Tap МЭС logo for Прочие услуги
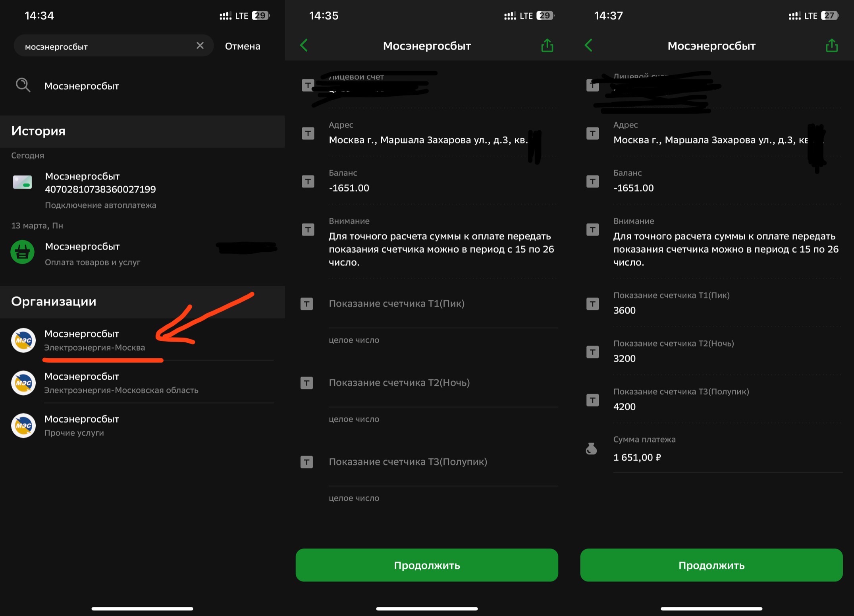The height and width of the screenshot is (616, 854). click(23, 425)
